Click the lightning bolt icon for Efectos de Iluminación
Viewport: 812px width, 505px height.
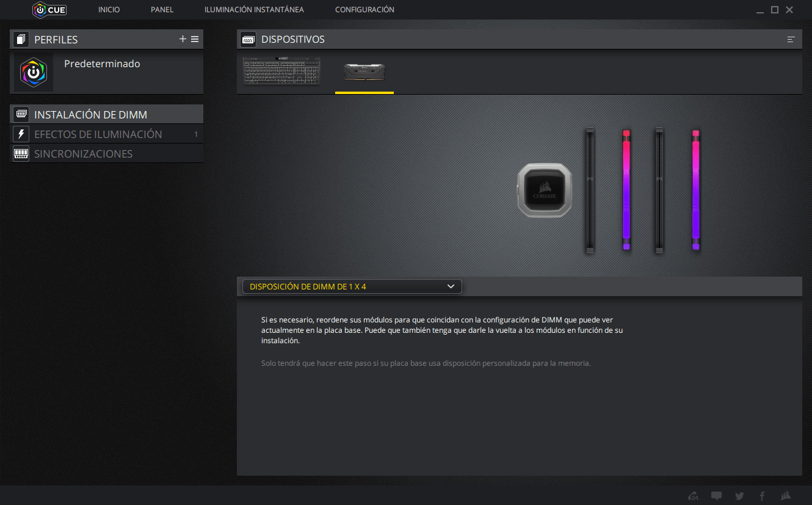tap(21, 134)
